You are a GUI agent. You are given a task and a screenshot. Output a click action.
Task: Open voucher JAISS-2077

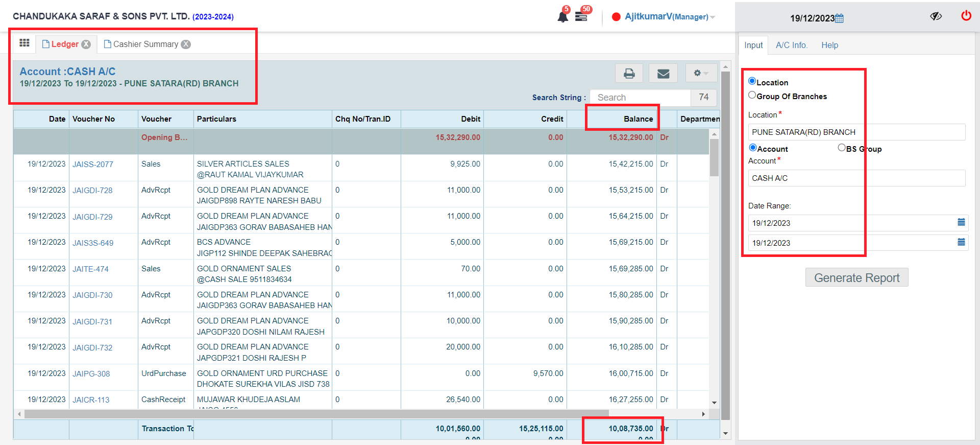93,165
